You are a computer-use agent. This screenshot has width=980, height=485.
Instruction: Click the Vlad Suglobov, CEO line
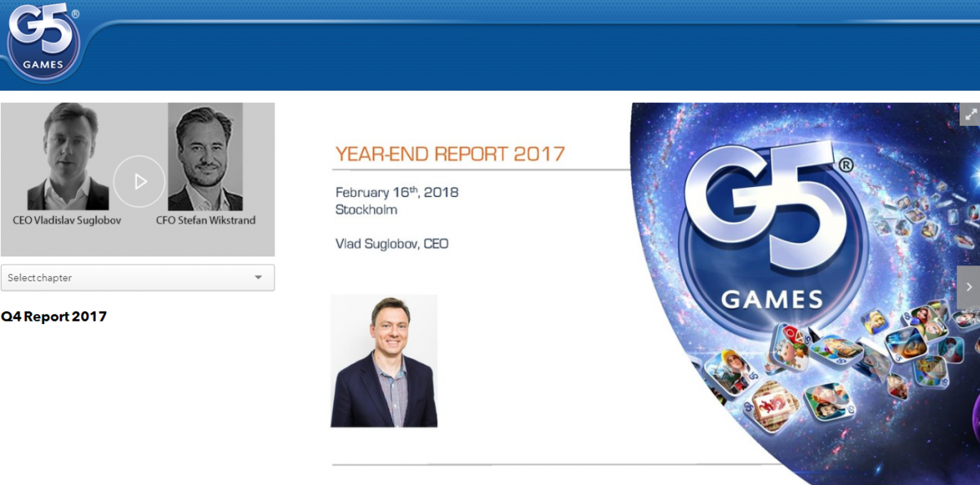[392, 244]
